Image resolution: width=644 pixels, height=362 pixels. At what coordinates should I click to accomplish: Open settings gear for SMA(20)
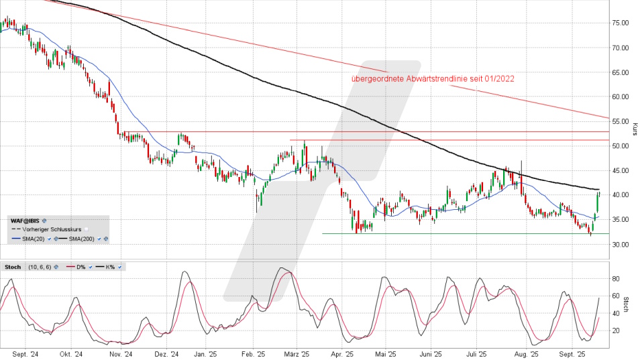[56, 239]
